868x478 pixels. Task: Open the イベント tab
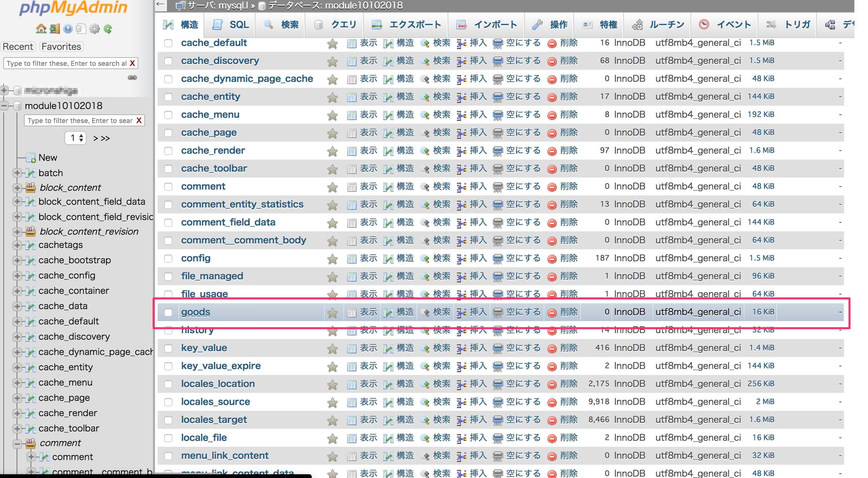724,25
